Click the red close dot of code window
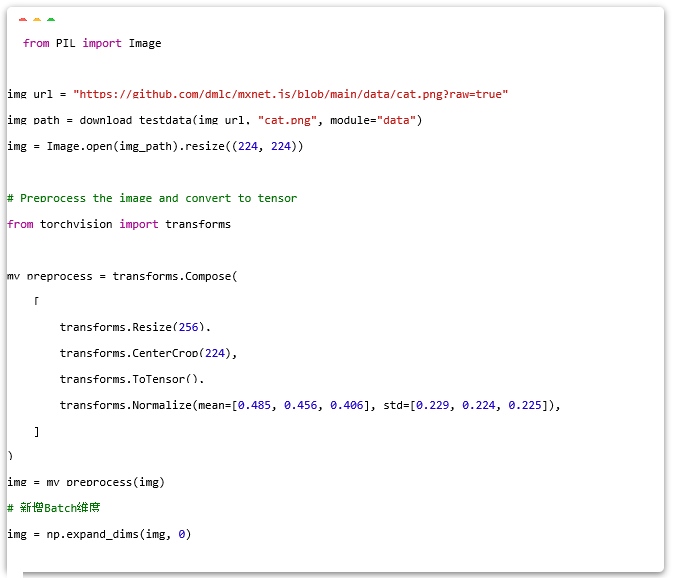 [x=23, y=19]
